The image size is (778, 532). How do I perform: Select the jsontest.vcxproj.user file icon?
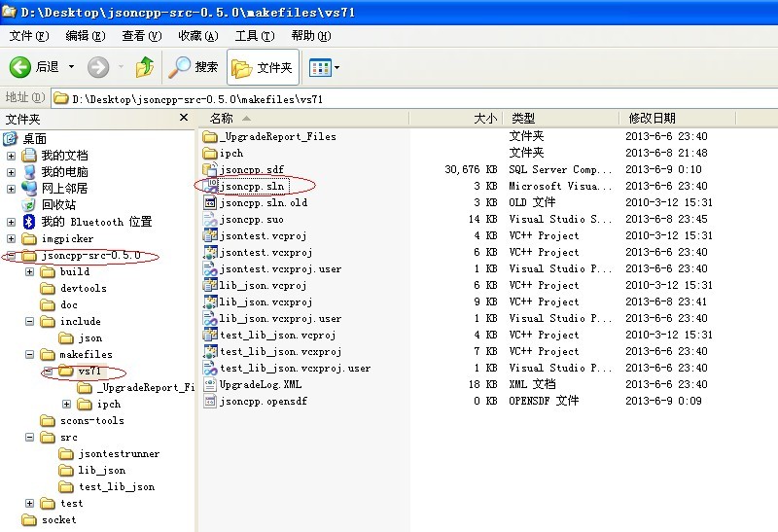pos(210,268)
